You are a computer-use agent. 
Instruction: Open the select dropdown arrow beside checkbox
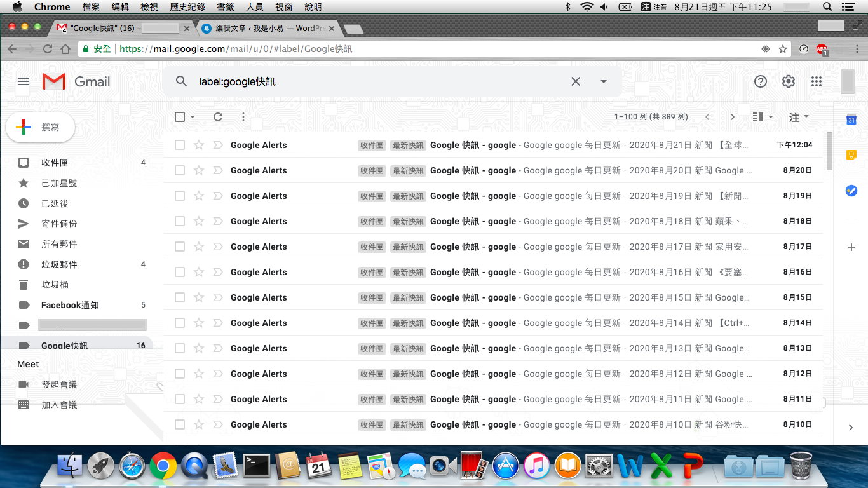point(193,117)
